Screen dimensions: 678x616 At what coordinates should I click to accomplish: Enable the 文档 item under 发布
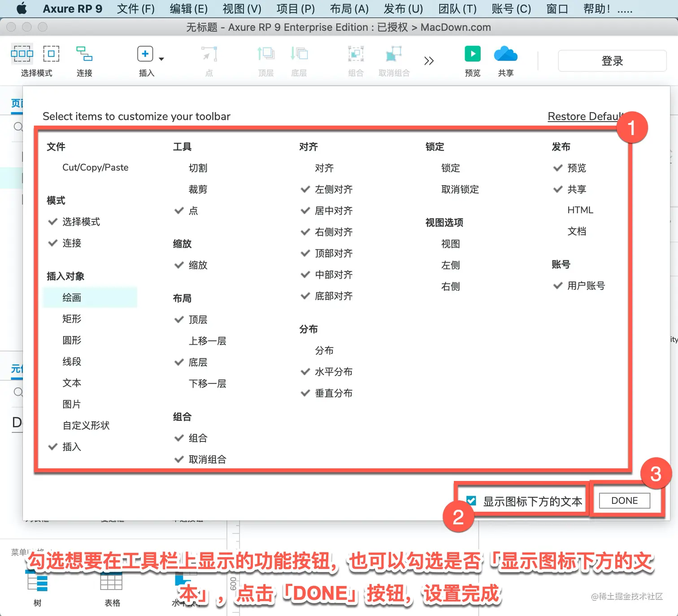pos(577,232)
